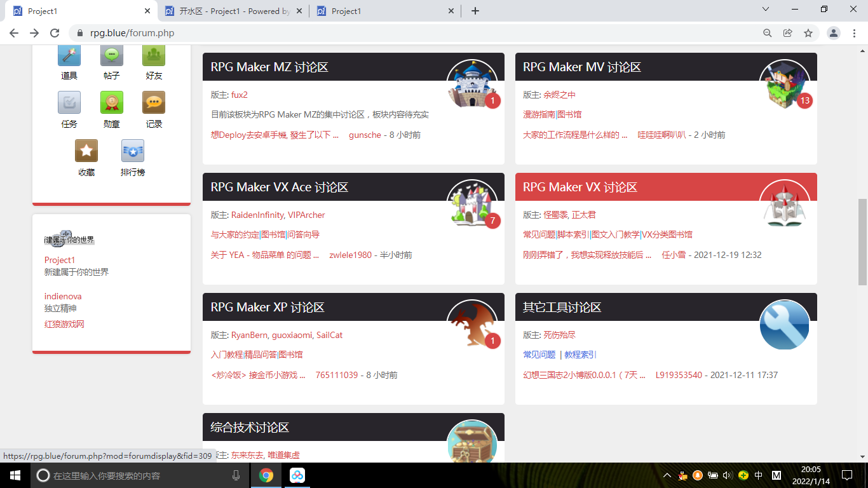
Task: Open the 任务 (tasks) icon
Action: click(69, 102)
